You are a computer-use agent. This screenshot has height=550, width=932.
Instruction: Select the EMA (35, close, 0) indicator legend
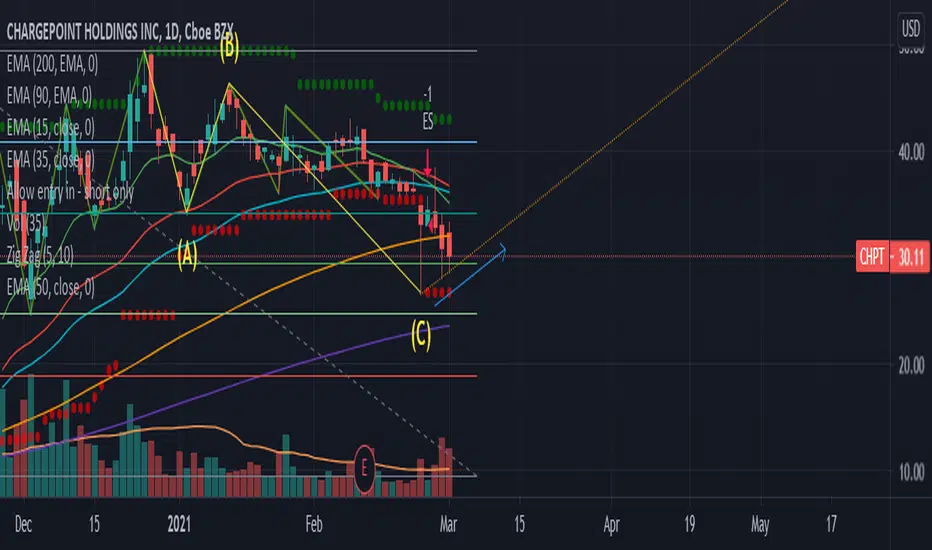point(51,159)
